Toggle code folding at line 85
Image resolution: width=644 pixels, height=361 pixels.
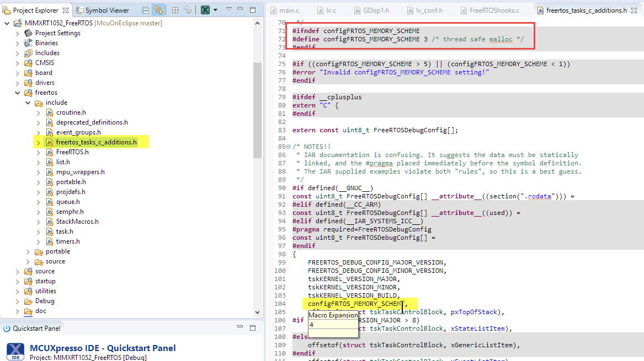(x=289, y=147)
